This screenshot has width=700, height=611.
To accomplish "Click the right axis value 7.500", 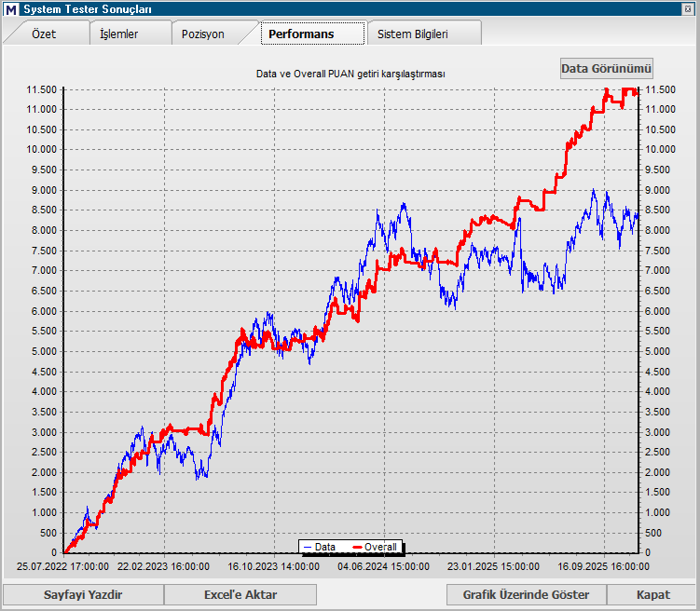I will click(x=657, y=251).
